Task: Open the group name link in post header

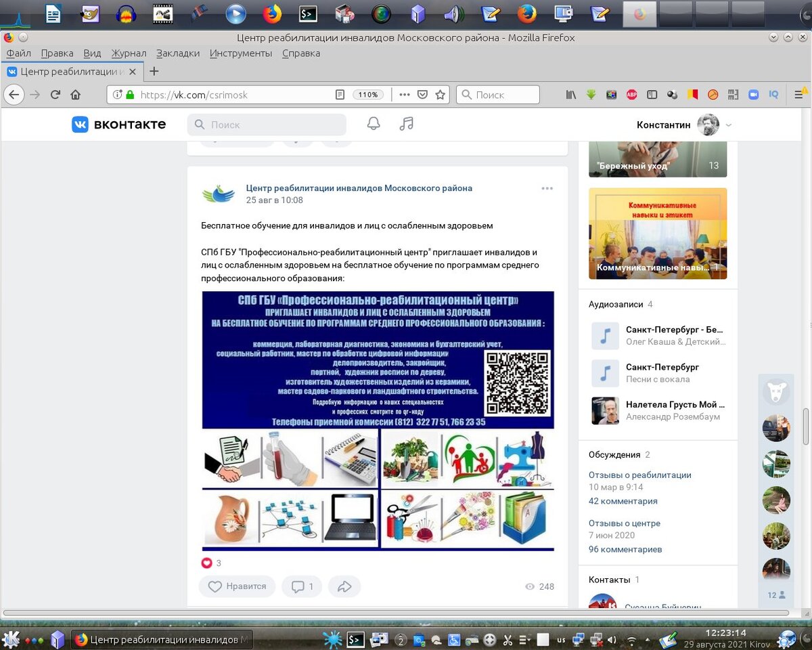Action: coord(359,188)
